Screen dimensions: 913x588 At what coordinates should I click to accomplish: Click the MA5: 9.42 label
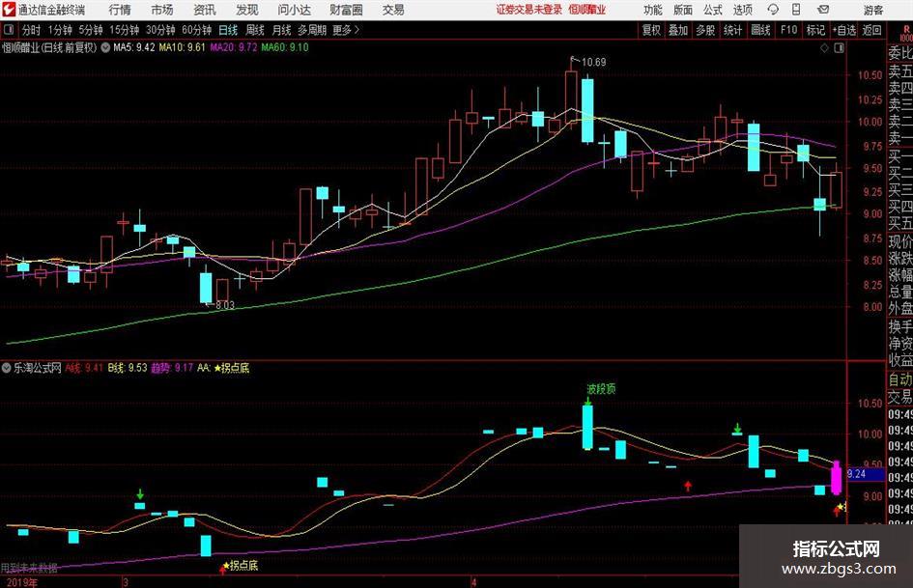pos(134,47)
